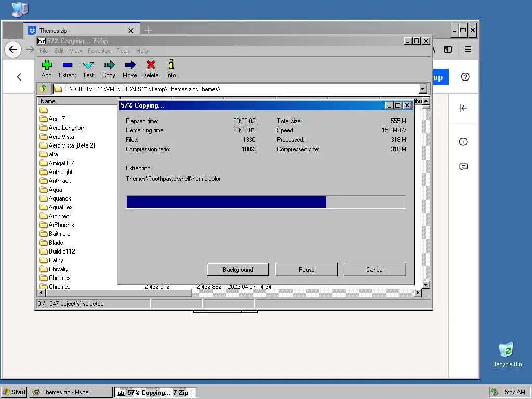Viewport: 532px width, 399px height.
Task: Click the Test toolbar icon
Action: coord(88,69)
